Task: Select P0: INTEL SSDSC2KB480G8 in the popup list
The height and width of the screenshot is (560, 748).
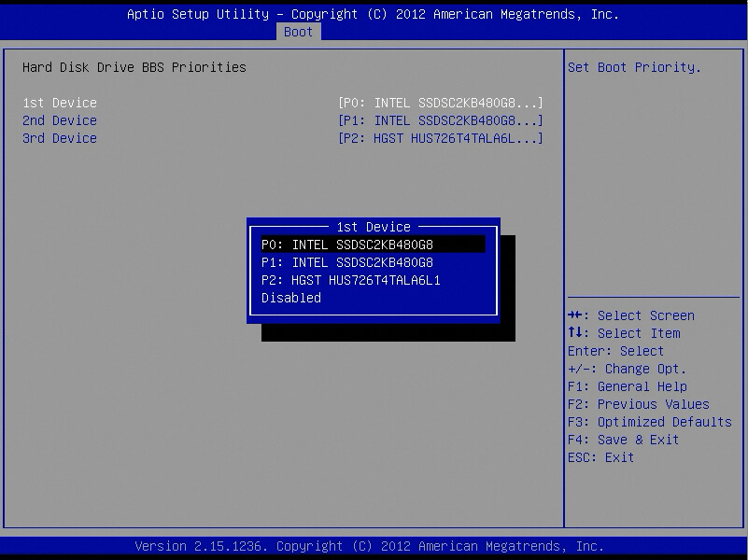Action: pyautogui.click(x=373, y=245)
